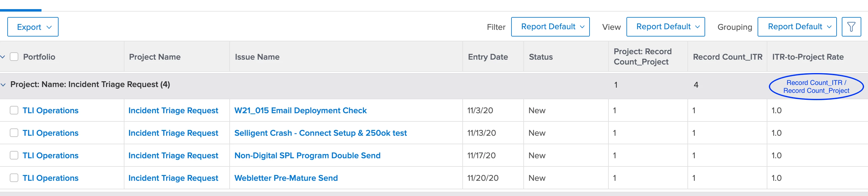Tick the Webletter Pre-Mature Send row checkbox

click(x=14, y=178)
